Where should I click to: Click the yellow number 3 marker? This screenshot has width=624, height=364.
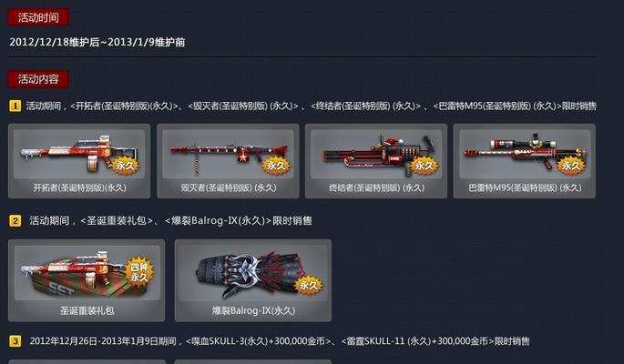[15, 341]
